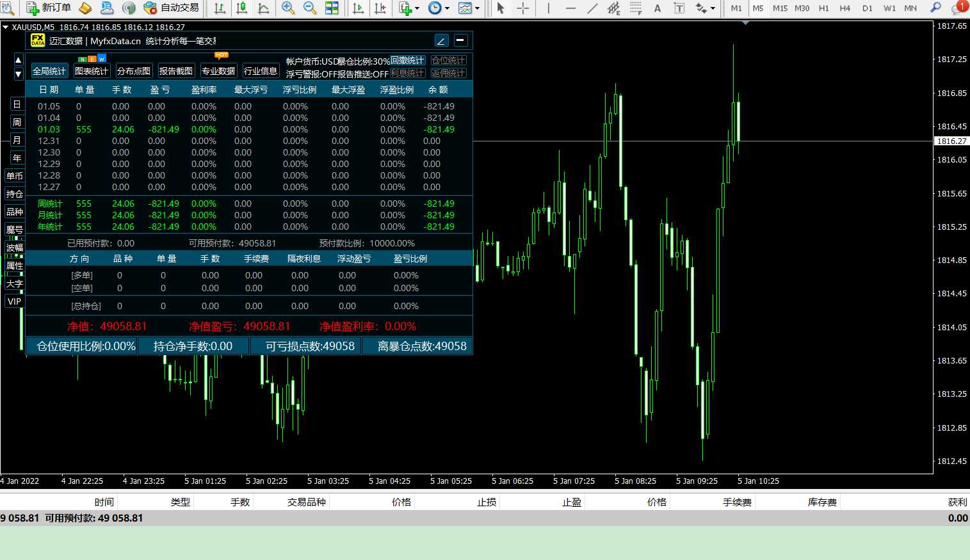Viewport: 970px width, 560px height.
Task: Open the Navigator signal icon
Action: click(129, 8)
